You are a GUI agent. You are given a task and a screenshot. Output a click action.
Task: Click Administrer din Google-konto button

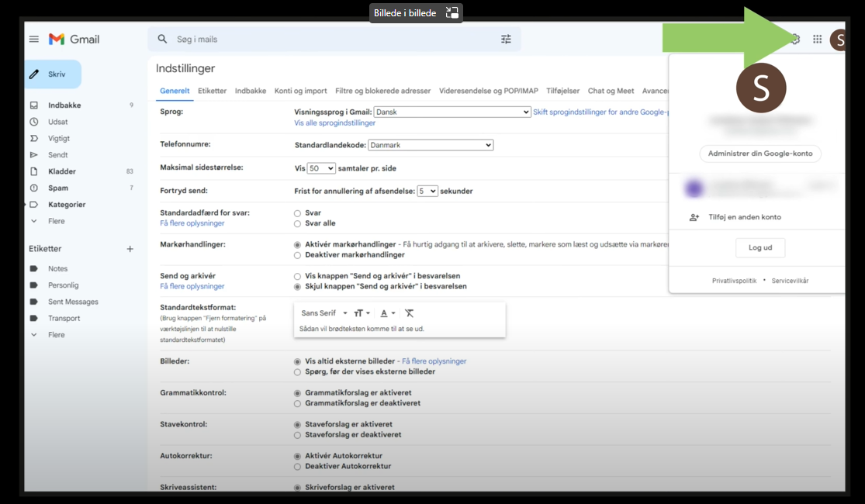(x=760, y=154)
